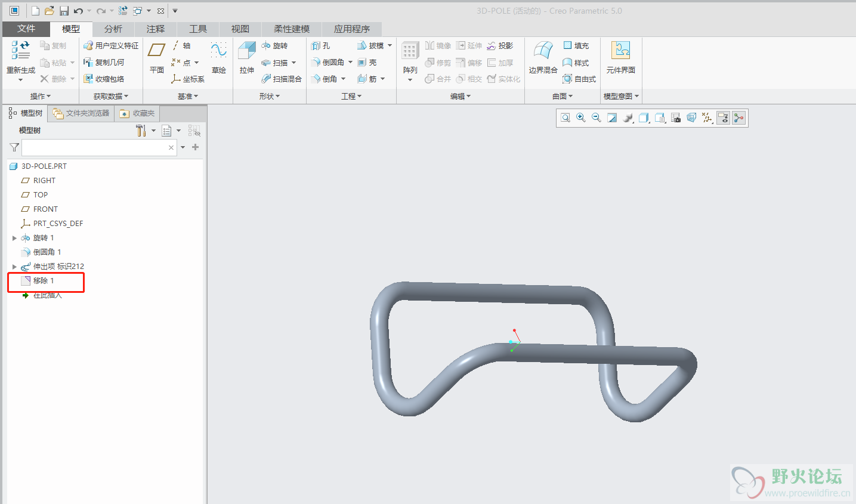The height and width of the screenshot is (504, 856).
Task: Select the 平面 (Plane) datum tool
Action: pos(157,58)
